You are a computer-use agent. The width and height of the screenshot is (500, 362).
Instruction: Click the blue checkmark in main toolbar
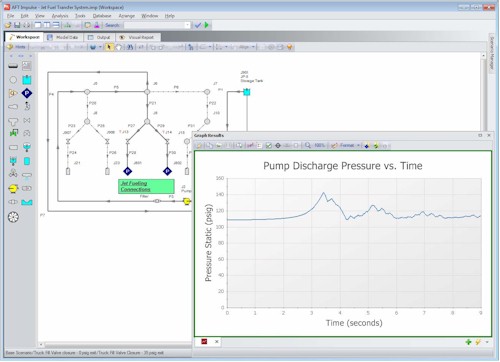coord(198,25)
